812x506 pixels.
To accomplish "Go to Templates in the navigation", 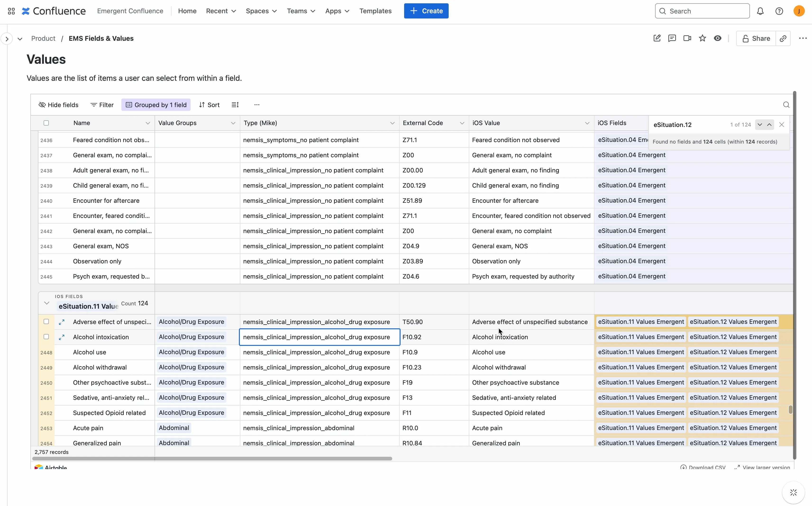I will pos(375,11).
